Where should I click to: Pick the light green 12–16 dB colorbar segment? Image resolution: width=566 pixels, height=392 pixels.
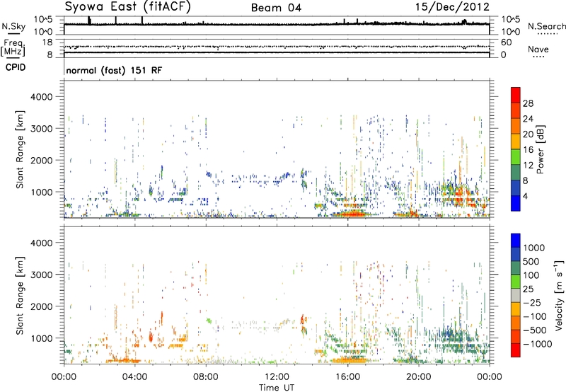(x=516, y=157)
